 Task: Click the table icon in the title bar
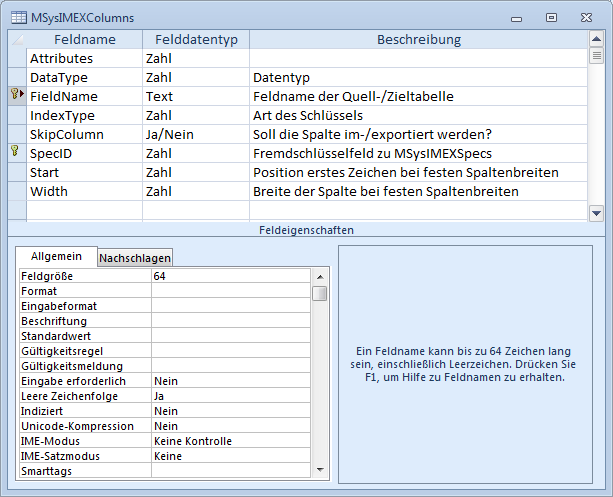(18, 17)
